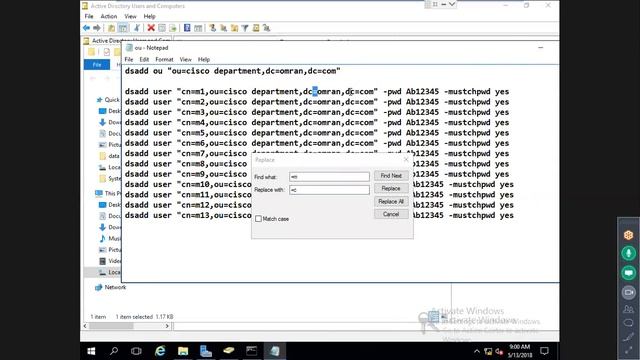Image resolution: width=640 pixels, height=360 pixels.
Task: Click the Find what input field
Action: pyautogui.click(x=329, y=177)
